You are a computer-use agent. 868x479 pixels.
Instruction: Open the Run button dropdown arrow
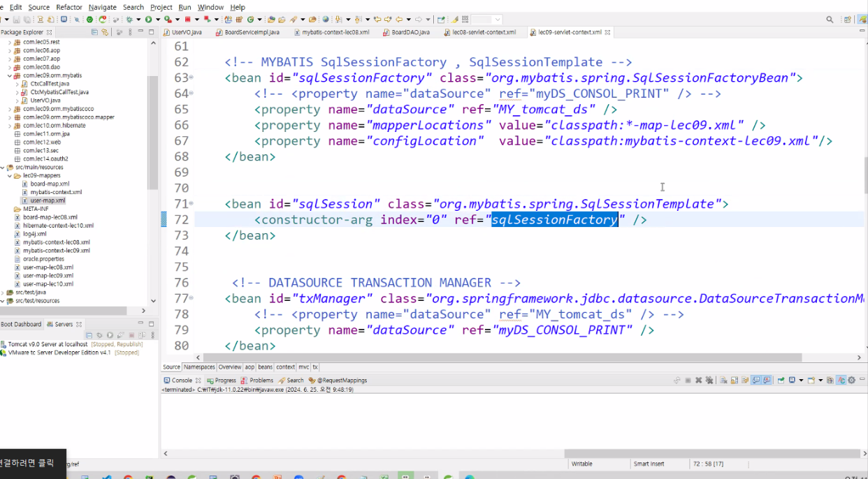click(x=158, y=20)
